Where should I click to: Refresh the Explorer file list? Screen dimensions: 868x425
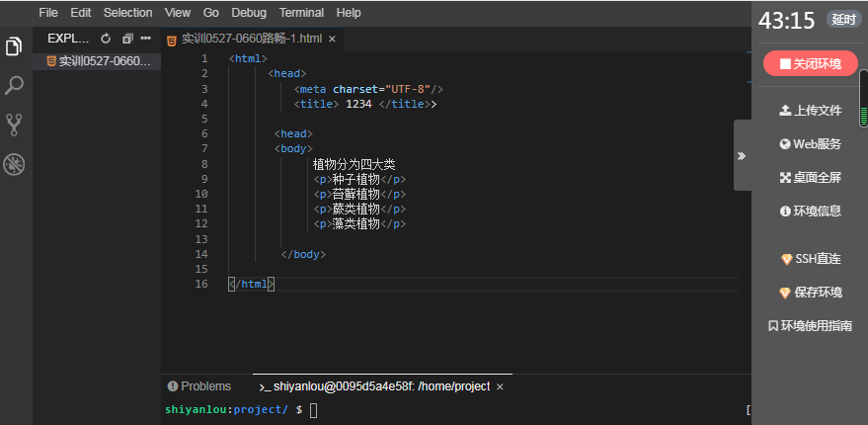tap(106, 39)
